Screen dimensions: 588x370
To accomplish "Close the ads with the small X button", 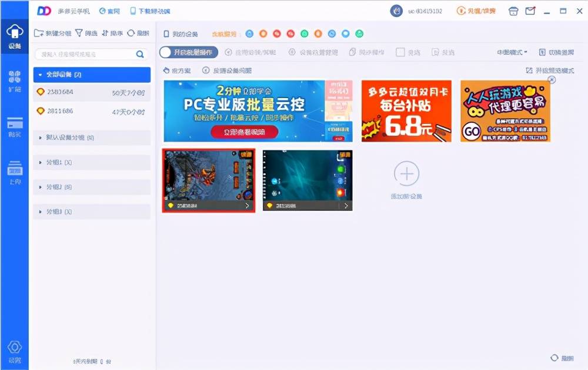I will click(552, 79).
